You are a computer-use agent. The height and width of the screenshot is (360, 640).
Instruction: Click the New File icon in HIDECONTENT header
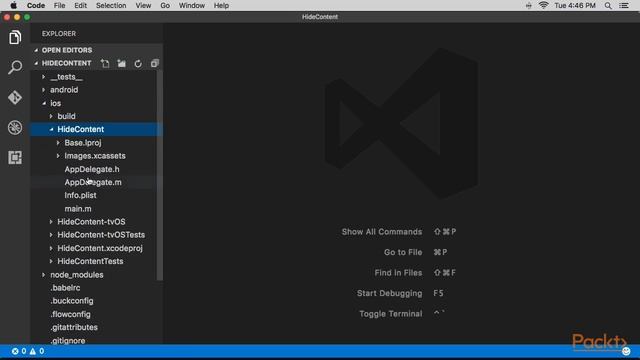105,63
